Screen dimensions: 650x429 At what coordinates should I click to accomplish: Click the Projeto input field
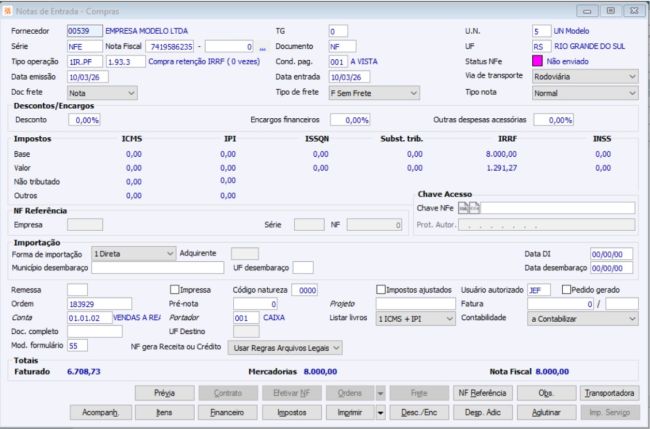[x=415, y=304]
